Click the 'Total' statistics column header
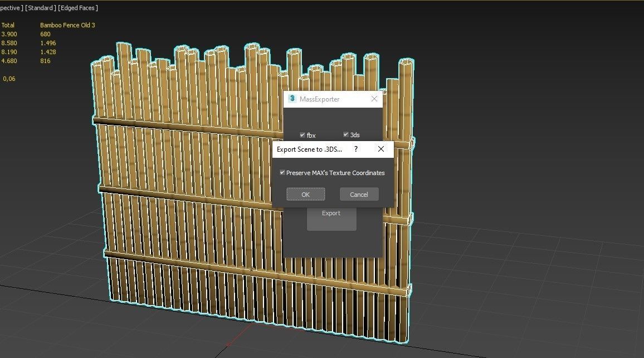644x358 pixels. coord(8,25)
